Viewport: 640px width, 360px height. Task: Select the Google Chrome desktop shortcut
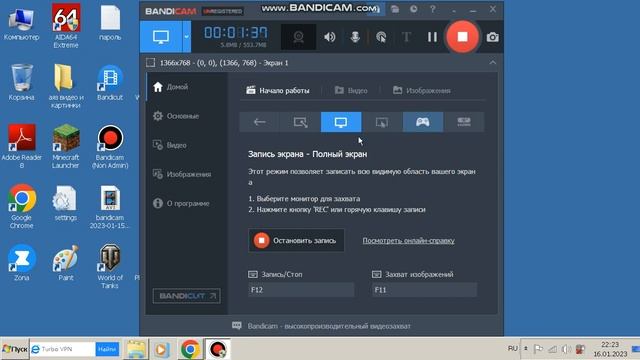pyautogui.click(x=21, y=206)
